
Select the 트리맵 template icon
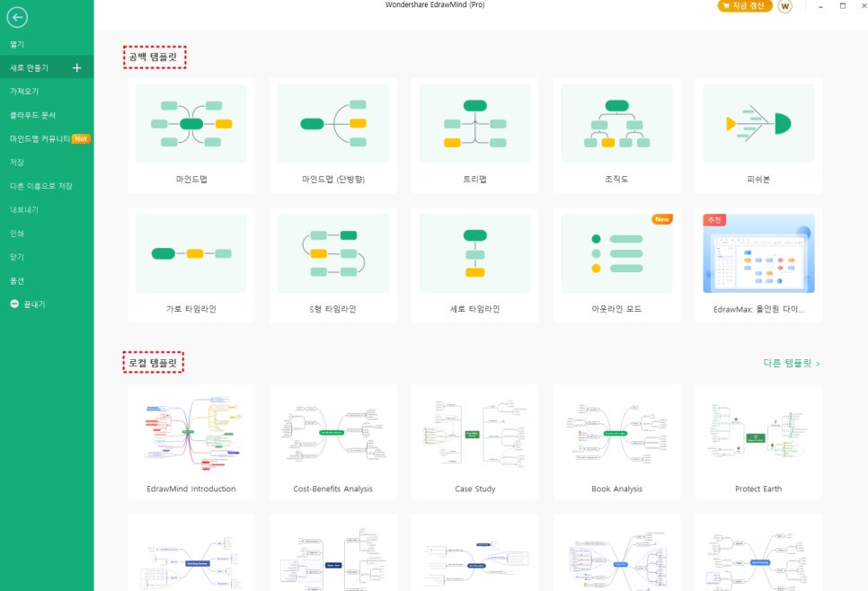[475, 123]
